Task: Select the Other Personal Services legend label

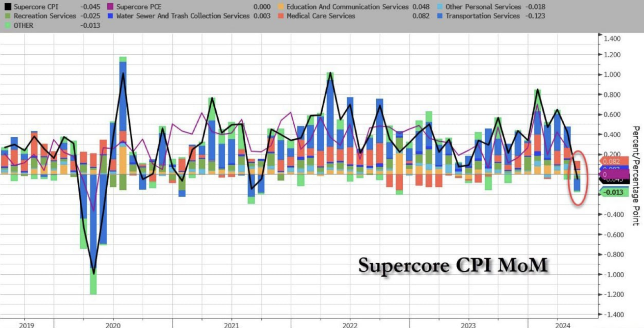Action: [x=483, y=7]
